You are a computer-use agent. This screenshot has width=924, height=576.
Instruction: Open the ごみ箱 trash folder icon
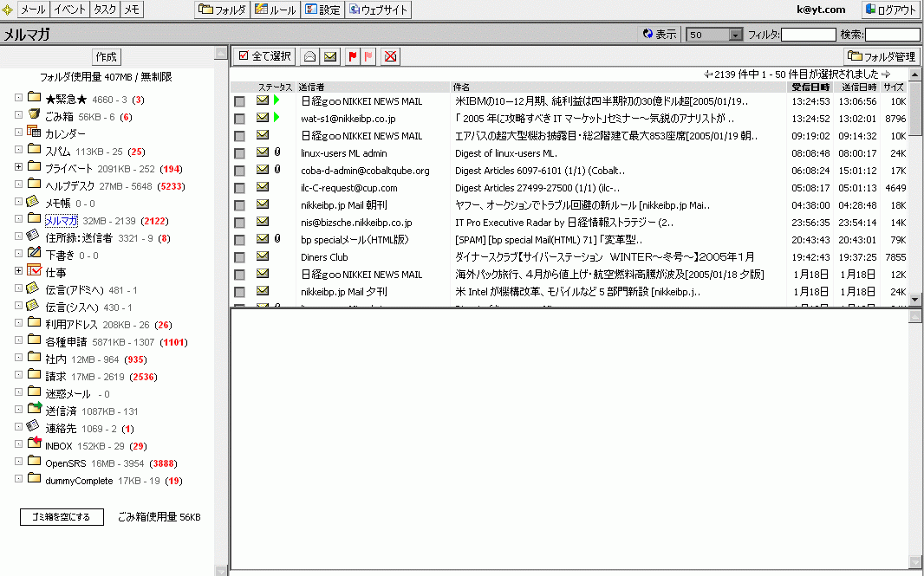tap(35, 115)
